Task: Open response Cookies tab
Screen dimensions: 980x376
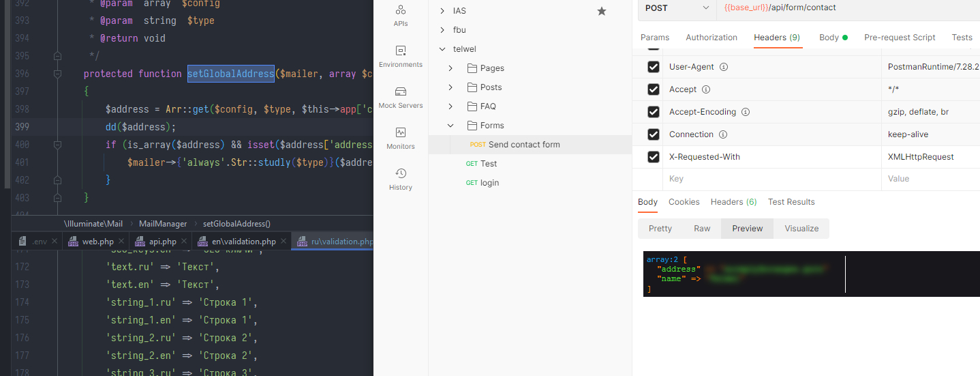Action: (x=684, y=202)
